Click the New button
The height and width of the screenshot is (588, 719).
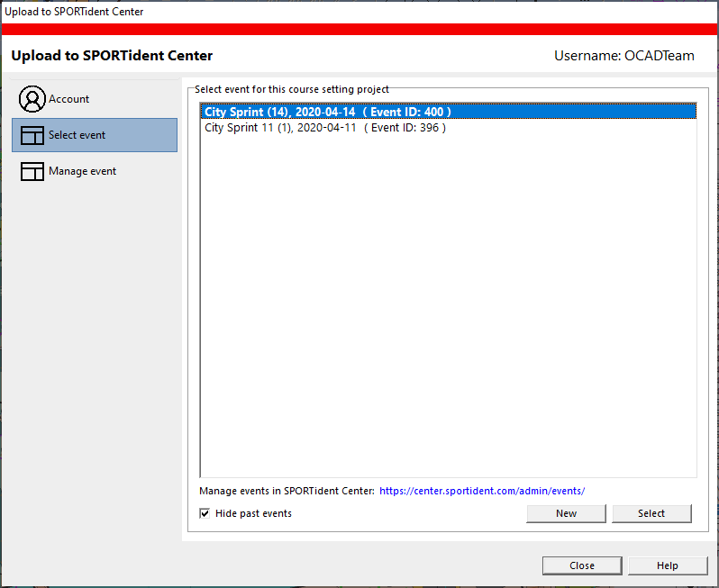567,513
